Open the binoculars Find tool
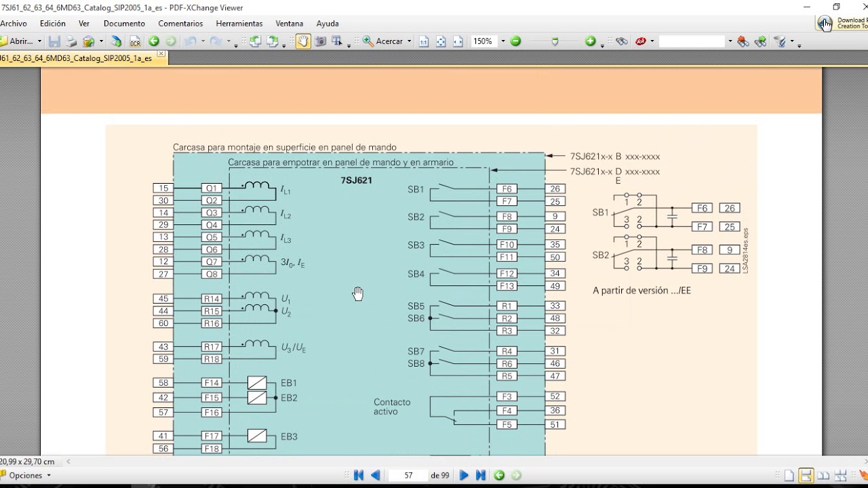The image size is (868, 488). pyautogui.click(x=621, y=41)
